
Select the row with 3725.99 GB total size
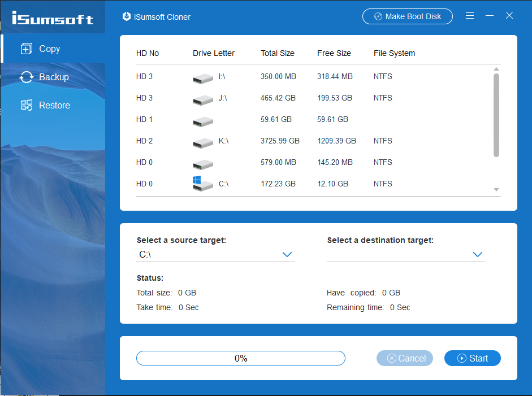tap(314, 141)
